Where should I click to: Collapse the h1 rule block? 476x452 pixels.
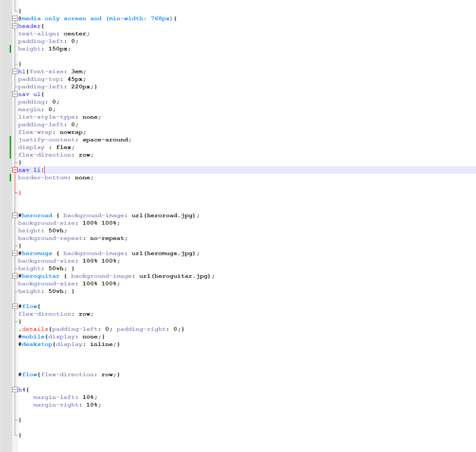point(14,71)
